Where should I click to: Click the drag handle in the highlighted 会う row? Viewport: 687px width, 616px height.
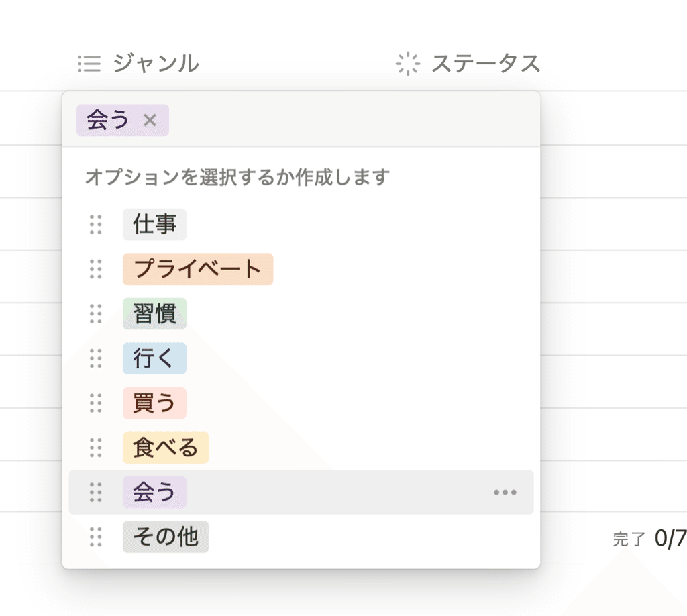click(95, 493)
